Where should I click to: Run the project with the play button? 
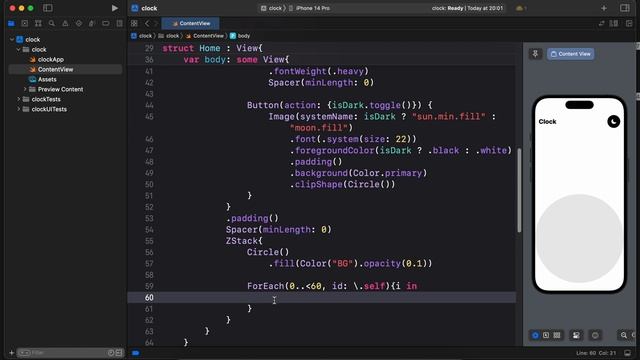pyautogui.click(x=115, y=8)
